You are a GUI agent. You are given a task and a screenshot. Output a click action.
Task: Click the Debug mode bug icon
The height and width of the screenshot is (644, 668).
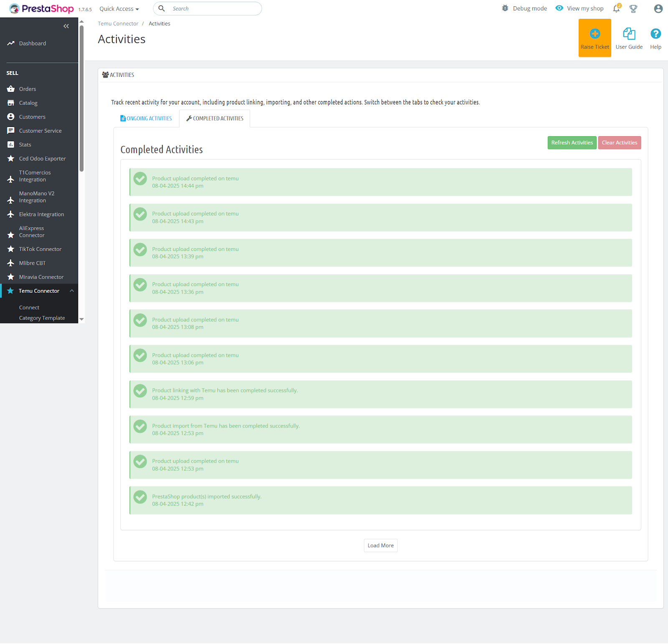click(505, 8)
